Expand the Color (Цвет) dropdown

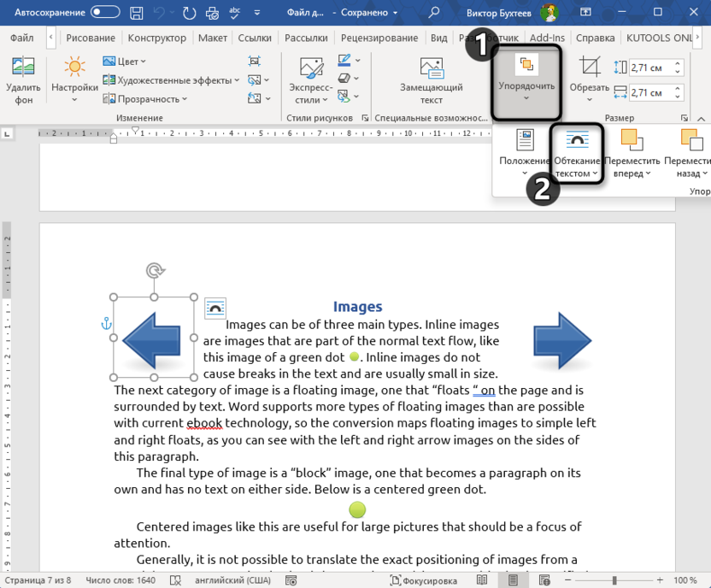tap(125, 62)
